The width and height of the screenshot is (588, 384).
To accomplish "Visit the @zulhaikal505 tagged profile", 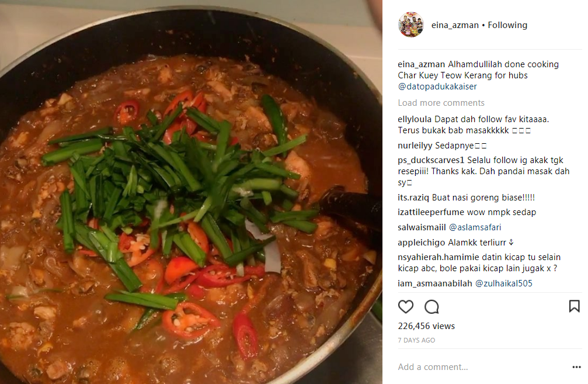I will click(x=504, y=283).
